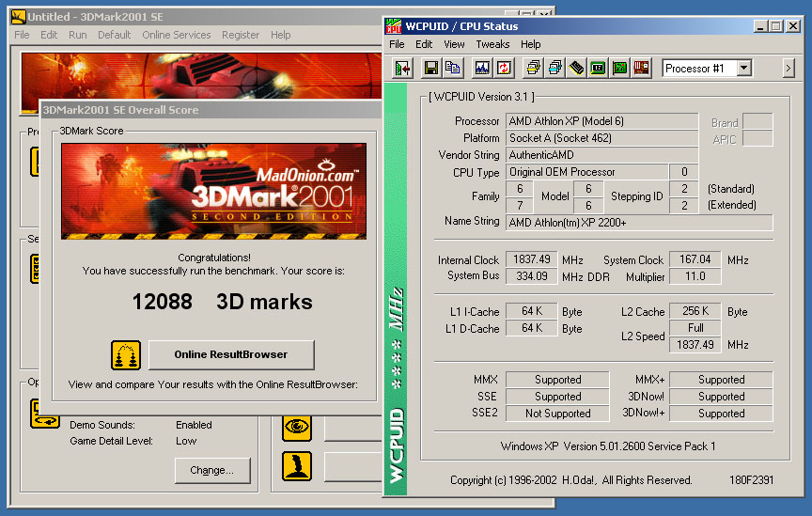Open View menu in WCPUID
Screen dimensions: 812x516
[x=454, y=44]
